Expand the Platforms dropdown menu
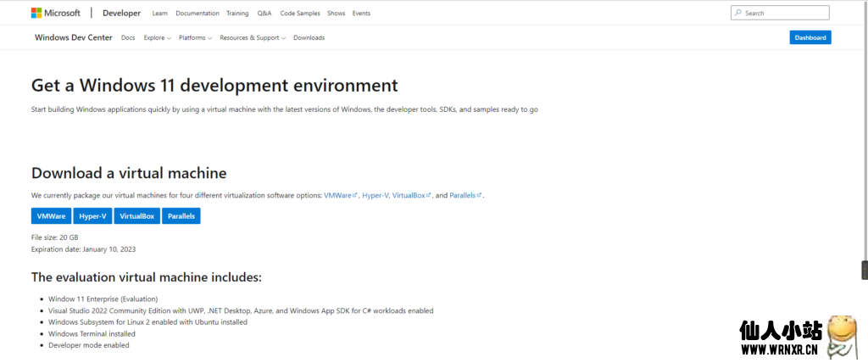 point(195,37)
